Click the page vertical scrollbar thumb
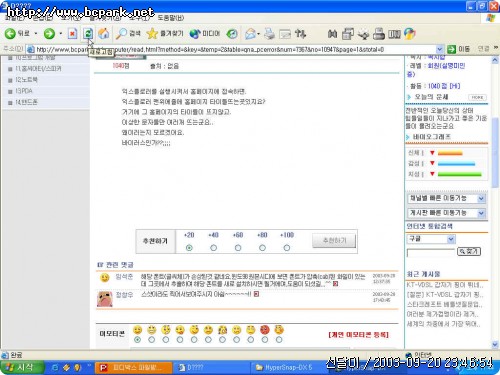Viewport: 500px width, 375px height. pyautogui.click(x=495, y=152)
